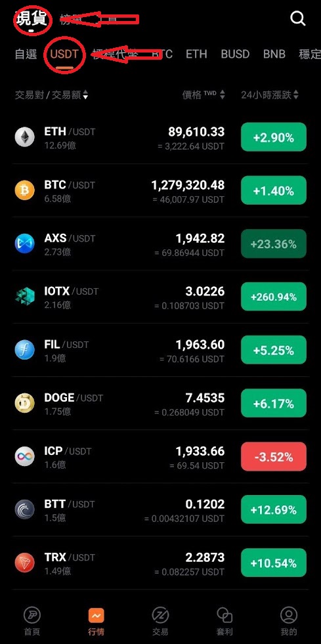The width and height of the screenshot is (321, 644).
Task: Select the 自選 favorites tab
Action: [x=26, y=54]
